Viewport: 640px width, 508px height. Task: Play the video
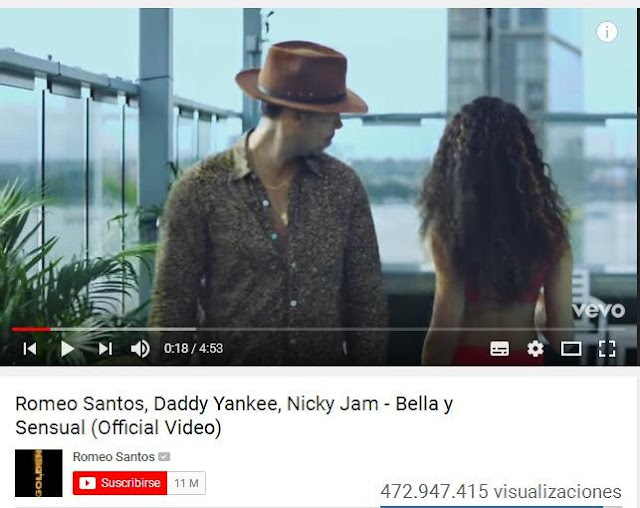[x=67, y=348]
